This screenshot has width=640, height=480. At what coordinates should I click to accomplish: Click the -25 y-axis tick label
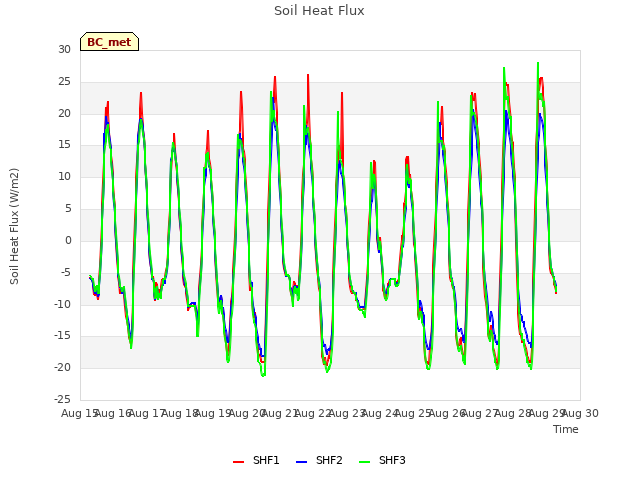coord(62,399)
